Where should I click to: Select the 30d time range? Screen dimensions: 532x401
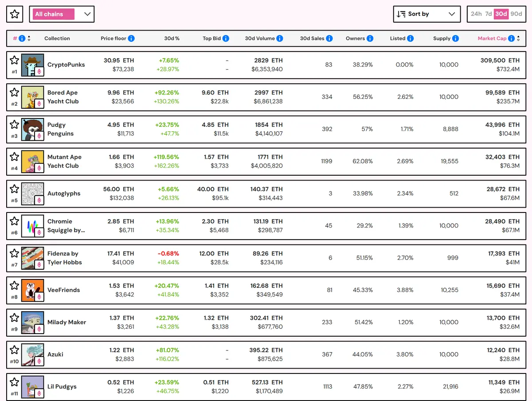coord(501,14)
